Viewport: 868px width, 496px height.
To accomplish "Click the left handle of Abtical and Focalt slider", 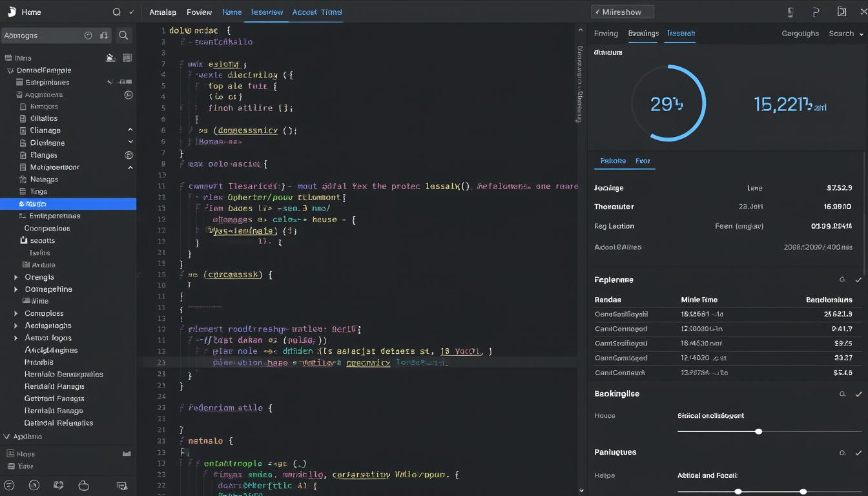I will coord(738,491).
